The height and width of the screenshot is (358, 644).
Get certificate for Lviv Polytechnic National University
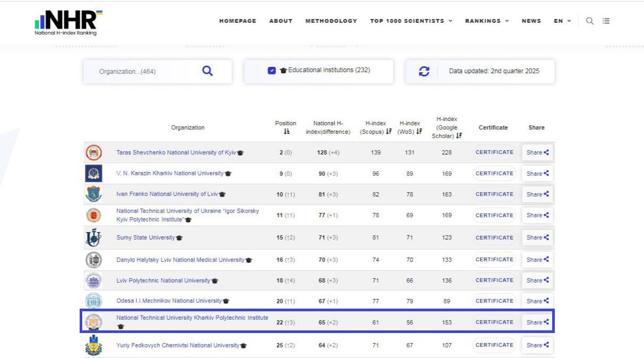[x=494, y=280]
